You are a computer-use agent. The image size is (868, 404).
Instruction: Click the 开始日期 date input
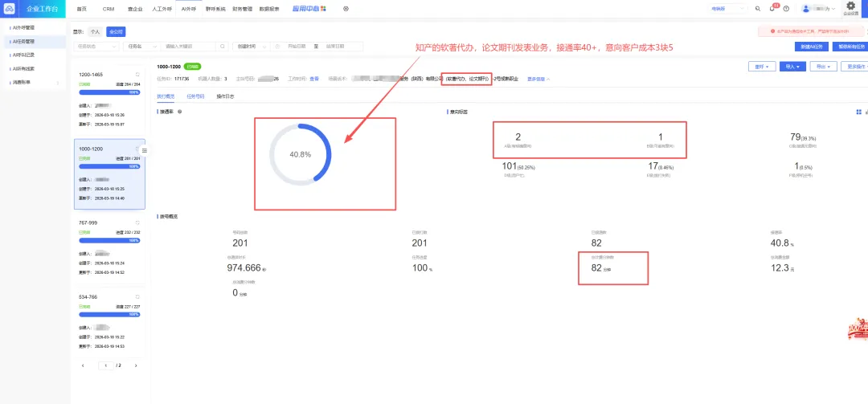(297, 47)
